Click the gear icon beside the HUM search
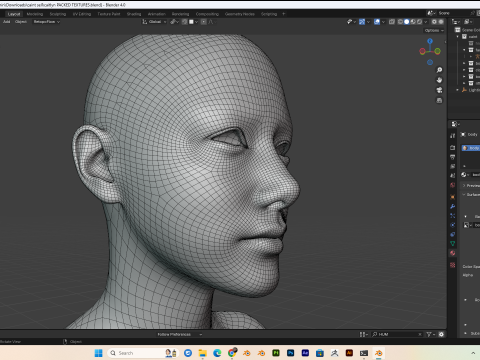The width and height of the screenshot is (480, 360). pos(441,334)
